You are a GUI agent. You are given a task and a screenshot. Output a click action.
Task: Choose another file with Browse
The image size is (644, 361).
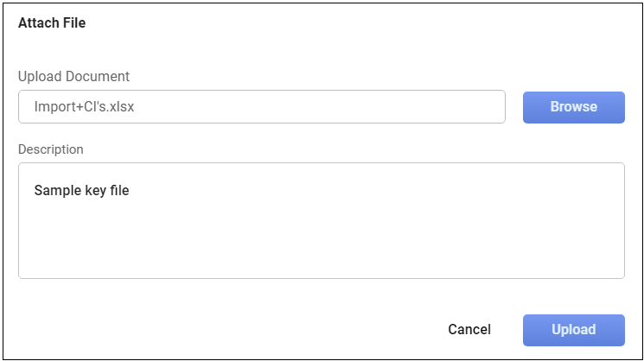pos(573,107)
